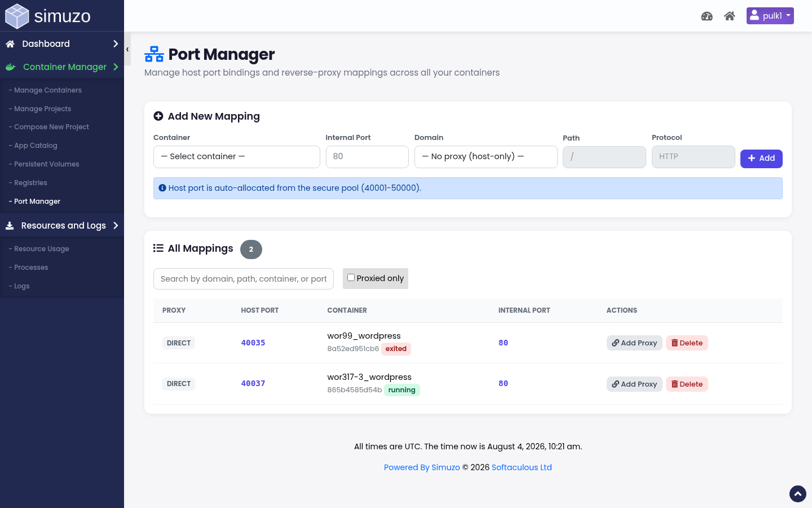
Task: Click the Simuzo cube logo
Action: coord(17,16)
